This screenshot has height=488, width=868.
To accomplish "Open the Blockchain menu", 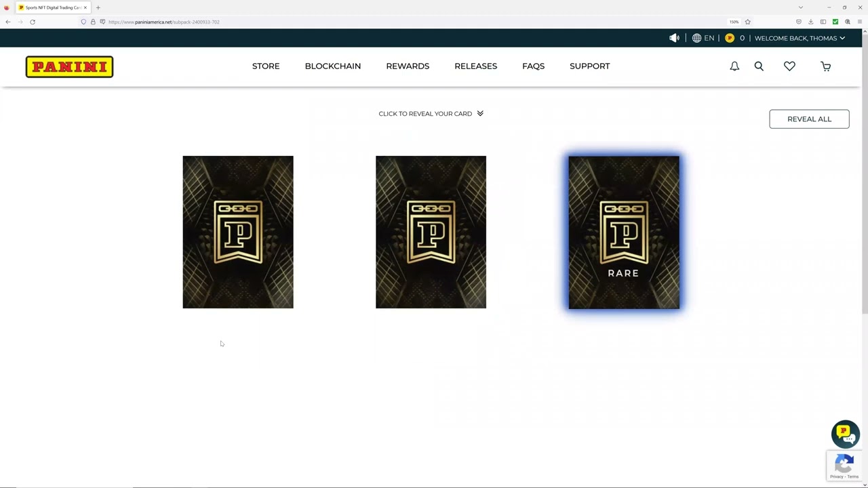I will pyautogui.click(x=333, y=66).
